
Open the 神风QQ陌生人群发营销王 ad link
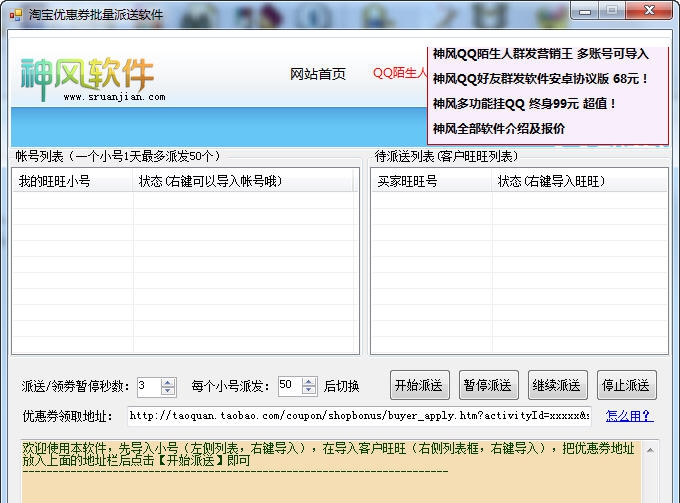pos(540,54)
